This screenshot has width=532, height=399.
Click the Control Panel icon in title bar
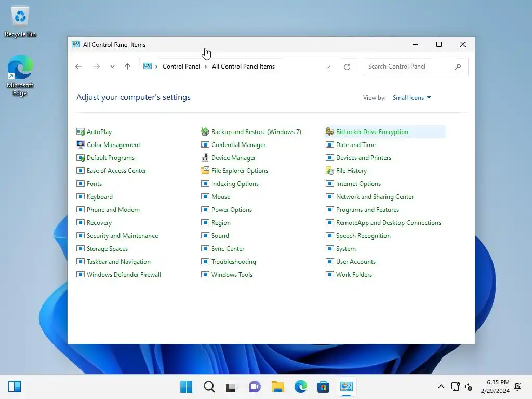[x=76, y=45]
